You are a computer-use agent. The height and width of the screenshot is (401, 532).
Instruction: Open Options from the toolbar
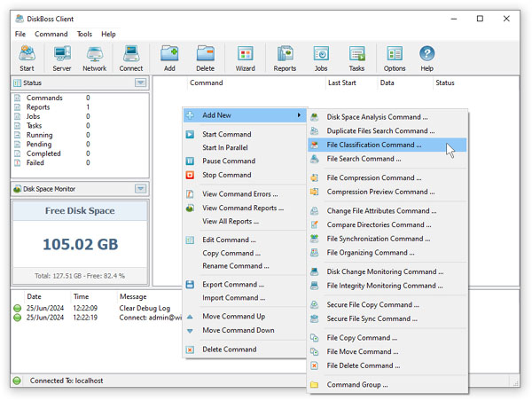pos(395,59)
